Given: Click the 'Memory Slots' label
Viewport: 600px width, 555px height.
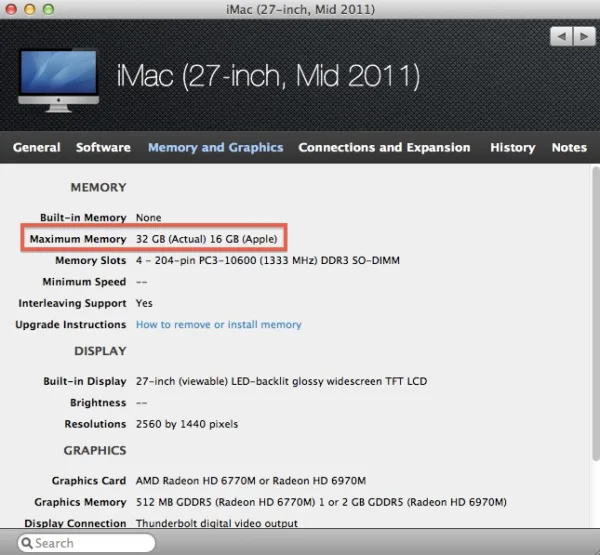Looking at the screenshot, I should (x=91, y=260).
